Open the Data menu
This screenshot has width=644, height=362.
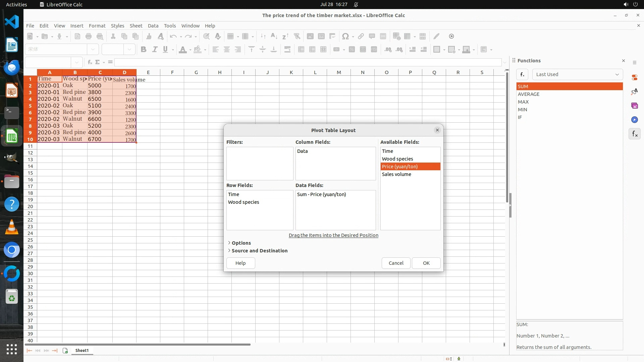point(153,26)
